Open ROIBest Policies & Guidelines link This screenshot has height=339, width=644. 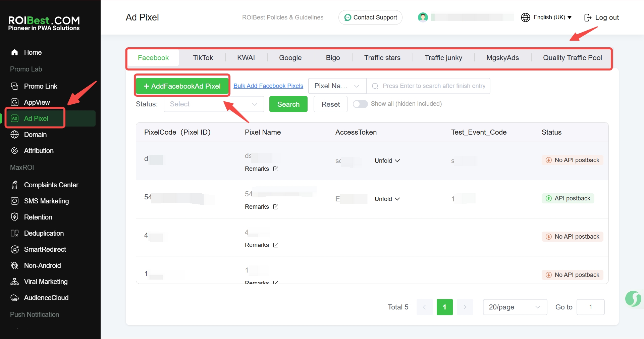283,17
